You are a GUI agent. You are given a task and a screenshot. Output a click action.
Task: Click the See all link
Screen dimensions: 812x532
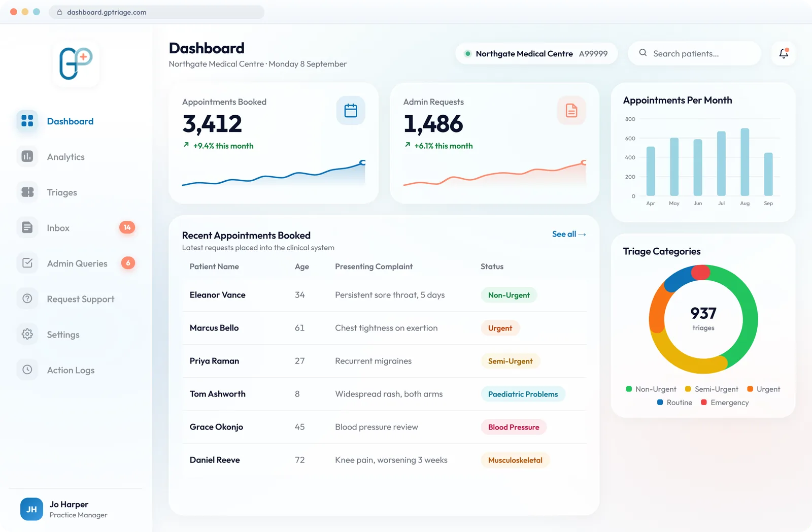[569, 234]
